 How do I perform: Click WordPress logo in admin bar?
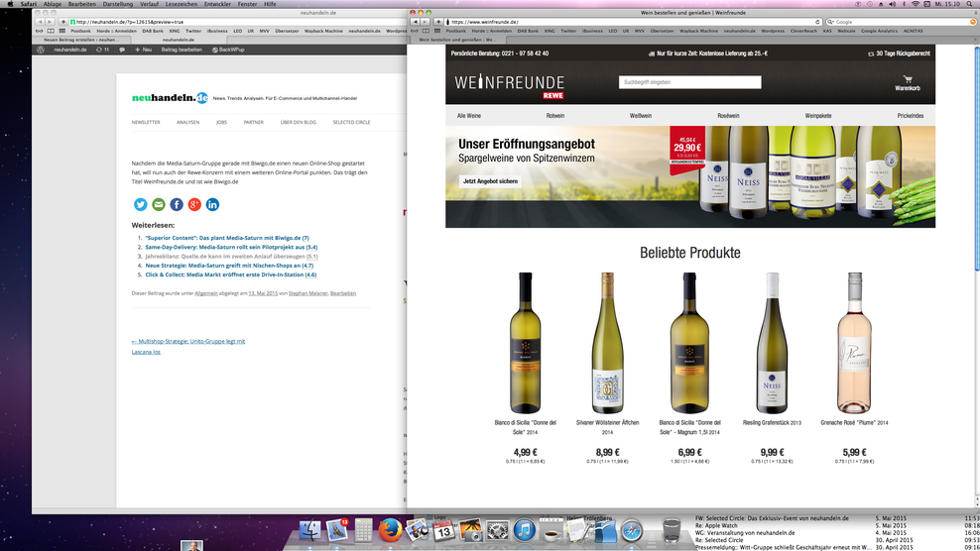[x=41, y=50]
